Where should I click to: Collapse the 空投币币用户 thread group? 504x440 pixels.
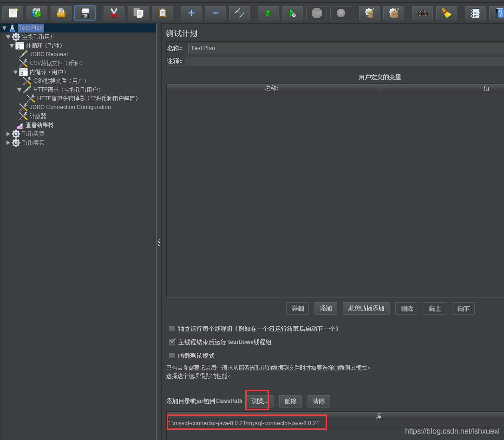[x=8, y=37]
